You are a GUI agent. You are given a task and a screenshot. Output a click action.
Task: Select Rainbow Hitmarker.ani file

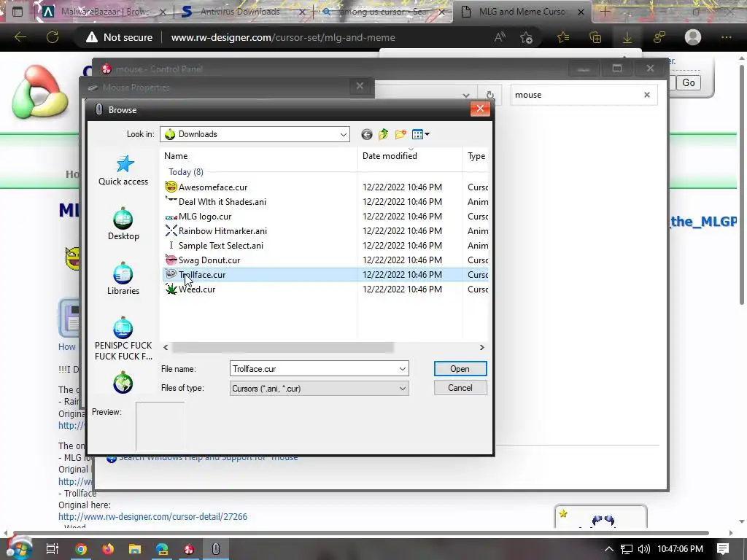click(x=216, y=231)
